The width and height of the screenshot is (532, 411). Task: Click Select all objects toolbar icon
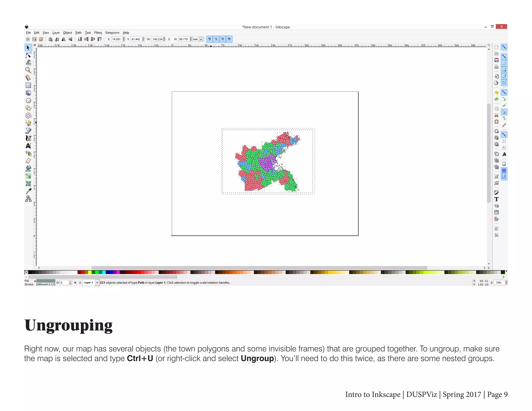tap(28, 39)
